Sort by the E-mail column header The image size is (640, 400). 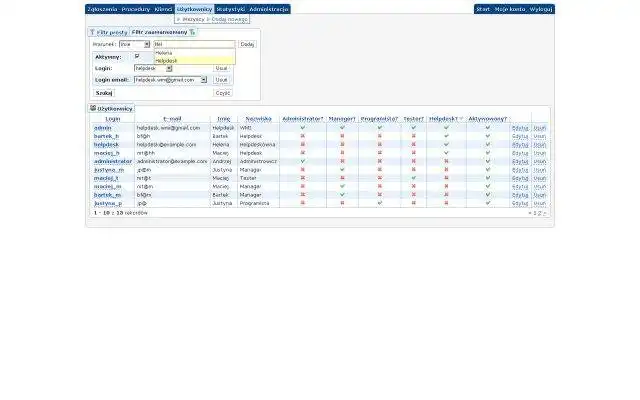[x=172, y=119]
